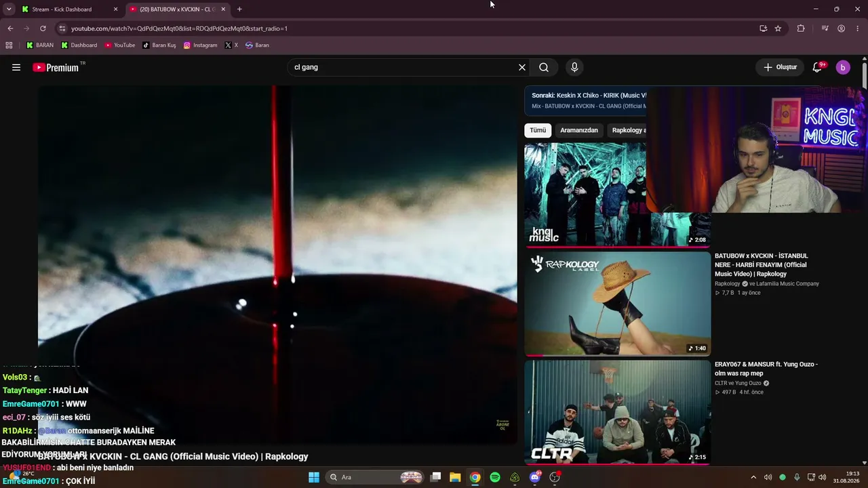The width and height of the screenshot is (868, 488).
Task: Open Task View on taskbar
Action: (x=436, y=477)
